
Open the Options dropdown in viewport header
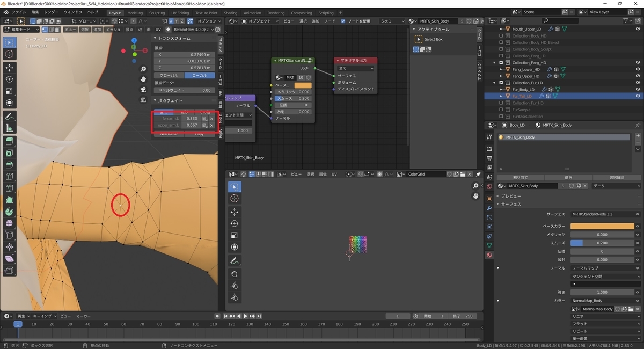(x=209, y=21)
